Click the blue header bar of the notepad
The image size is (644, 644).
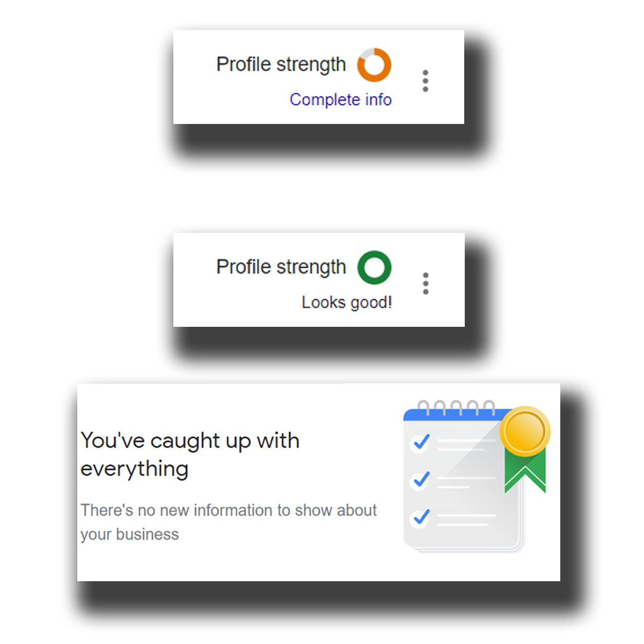click(451, 415)
